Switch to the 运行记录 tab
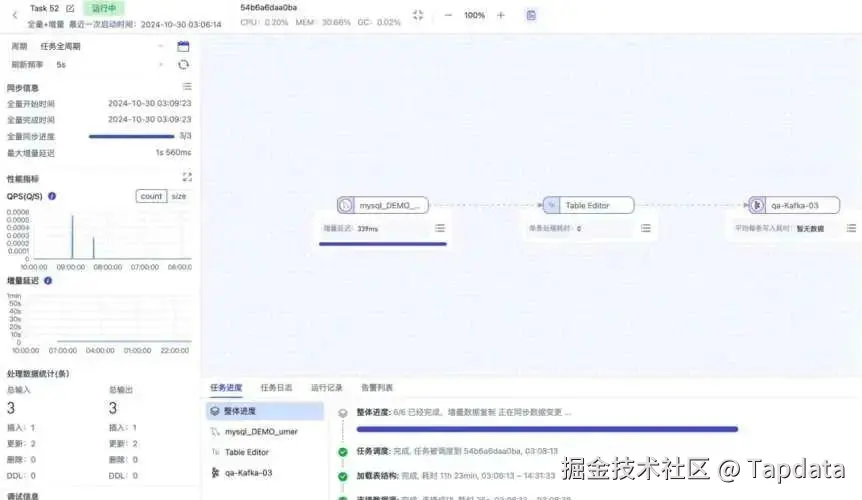This screenshot has width=862, height=500. (x=327, y=387)
